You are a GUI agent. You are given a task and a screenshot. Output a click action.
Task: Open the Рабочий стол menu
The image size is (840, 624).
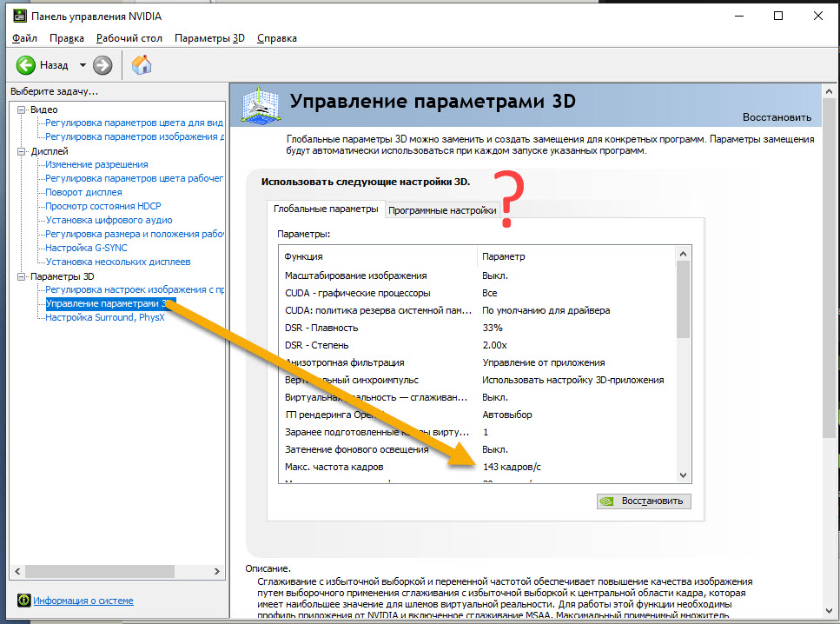(129, 38)
